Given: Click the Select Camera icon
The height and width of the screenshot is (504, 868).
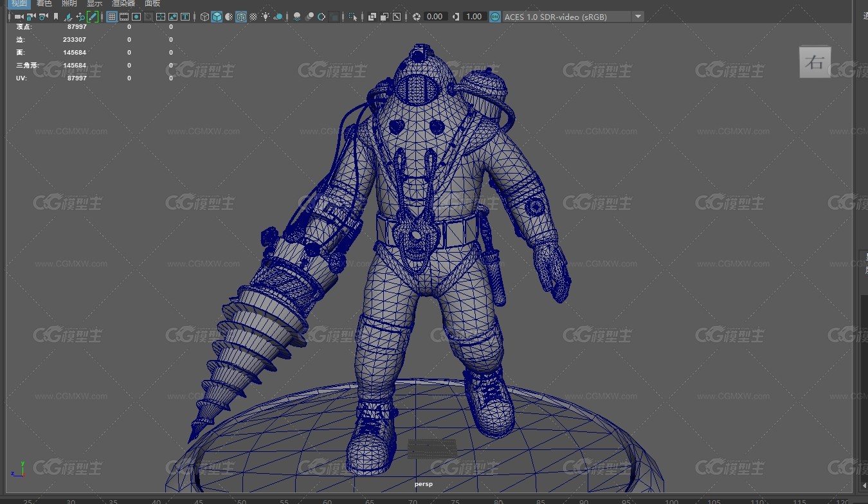Looking at the screenshot, I should pos(19,17).
